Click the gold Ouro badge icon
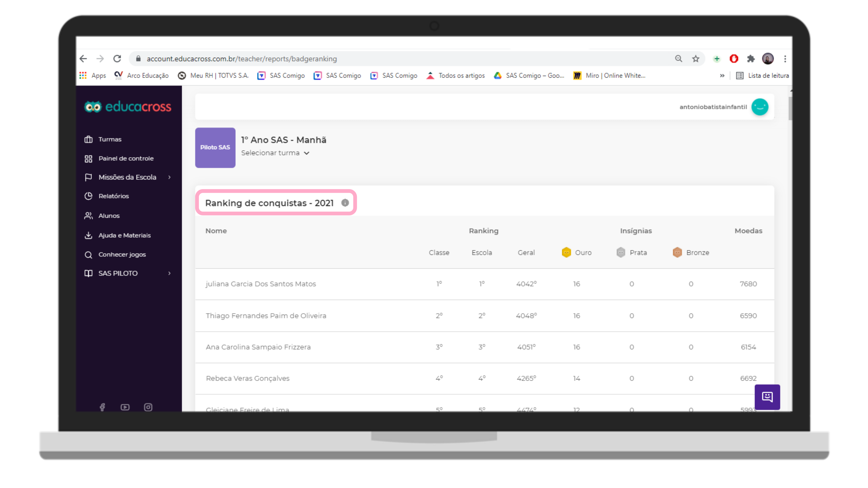 (x=566, y=252)
